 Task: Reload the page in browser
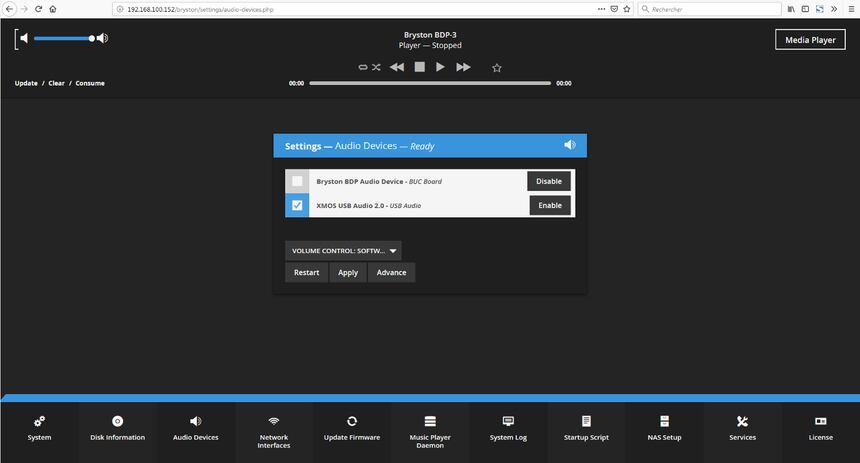tap(38, 9)
